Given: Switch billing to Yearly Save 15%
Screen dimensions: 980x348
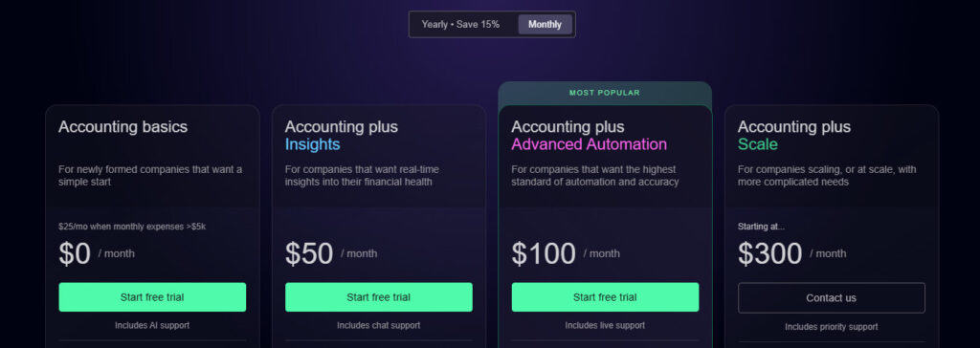Looking at the screenshot, I should coord(460,24).
